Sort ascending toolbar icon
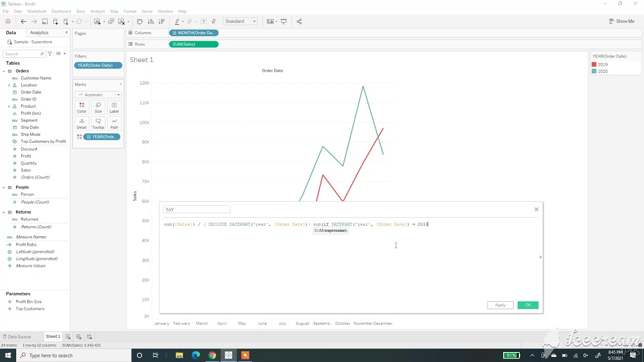Screen dimensions: 644x362 150,22
